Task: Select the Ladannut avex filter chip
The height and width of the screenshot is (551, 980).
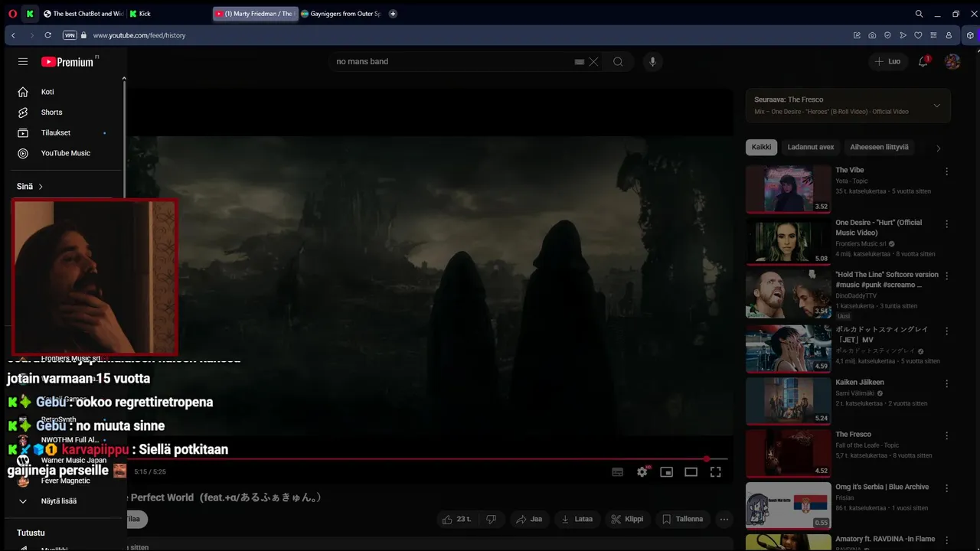Action: [x=810, y=147]
